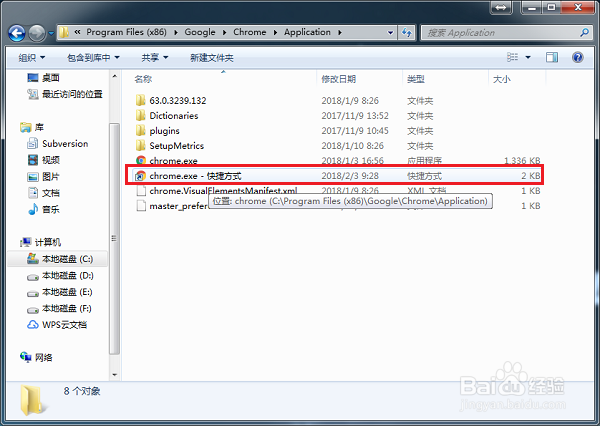Select the 库 node
The width and height of the screenshot is (600, 426).
32,127
